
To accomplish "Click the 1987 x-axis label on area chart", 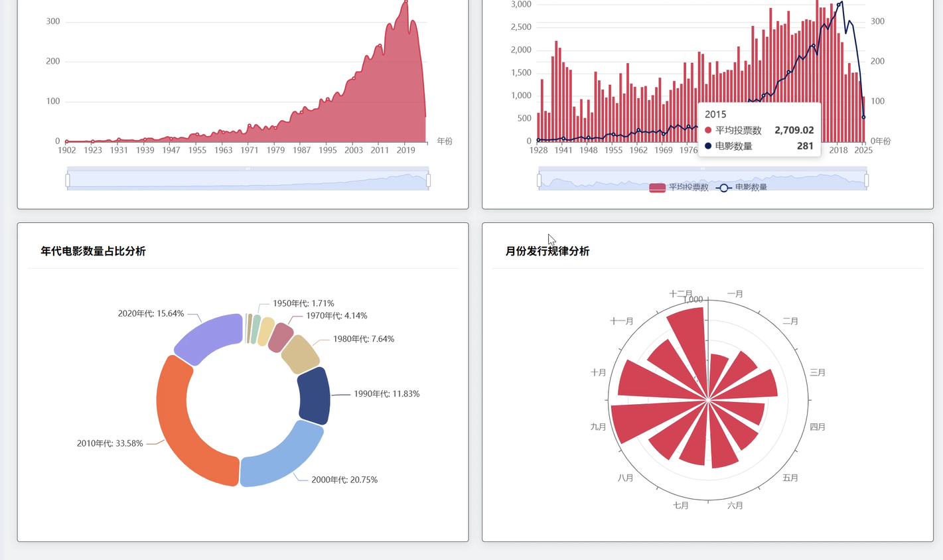I will point(302,151).
